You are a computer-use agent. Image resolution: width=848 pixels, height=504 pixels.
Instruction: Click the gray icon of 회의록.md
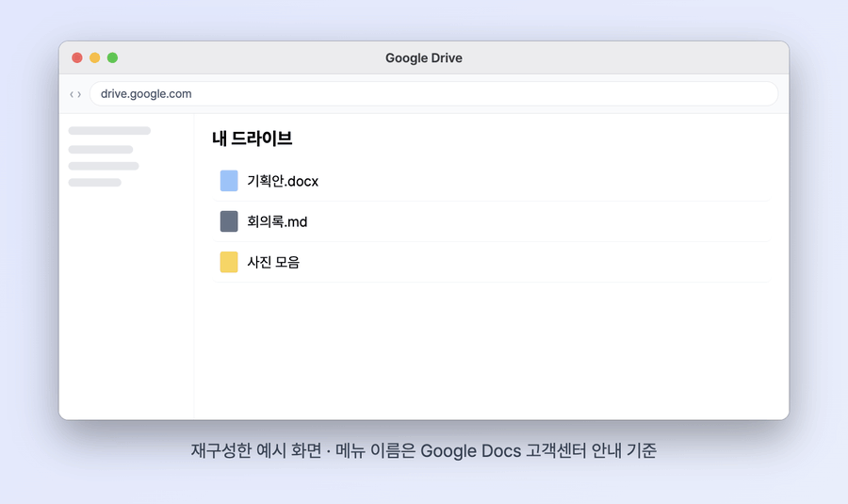pyautogui.click(x=229, y=221)
